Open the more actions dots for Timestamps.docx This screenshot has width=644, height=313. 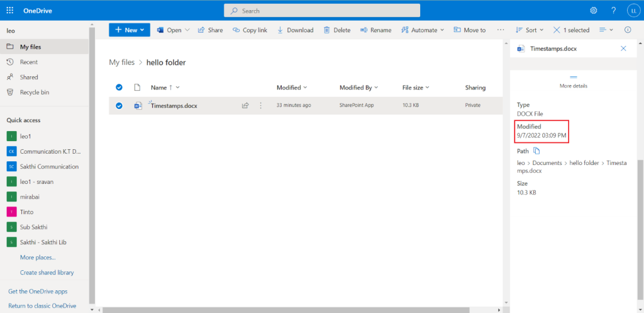pyautogui.click(x=260, y=106)
